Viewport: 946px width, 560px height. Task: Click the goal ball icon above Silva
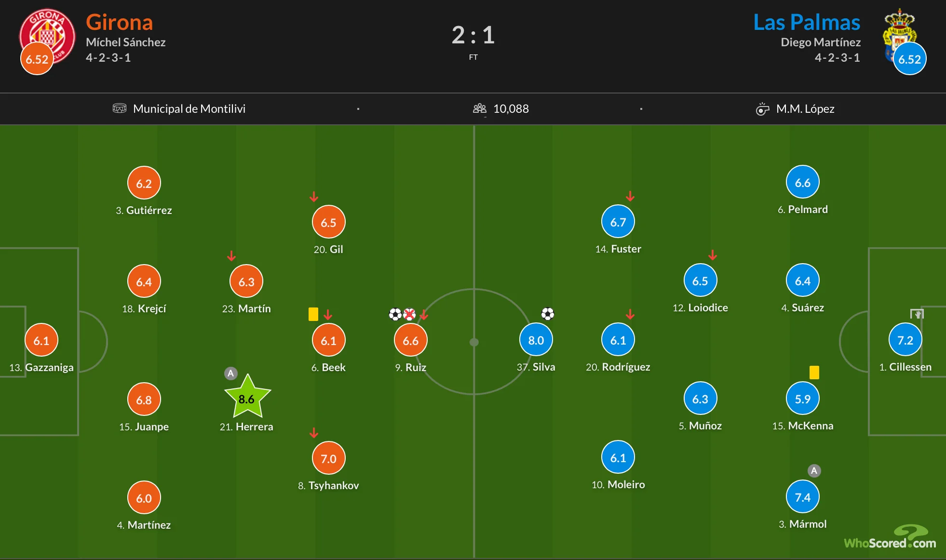click(x=547, y=314)
